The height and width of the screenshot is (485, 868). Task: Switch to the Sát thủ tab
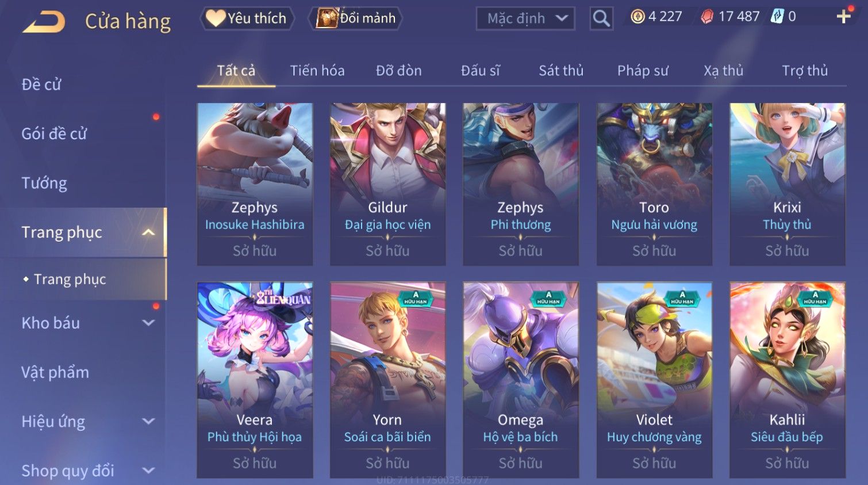pos(561,71)
